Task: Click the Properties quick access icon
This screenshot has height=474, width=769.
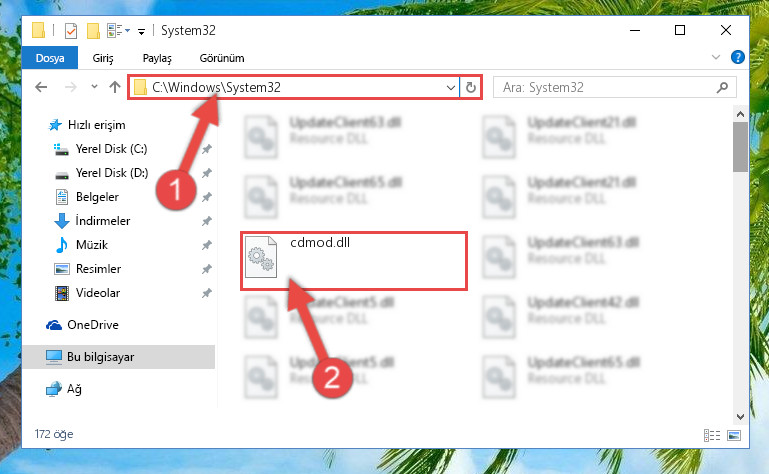Action: [71, 30]
